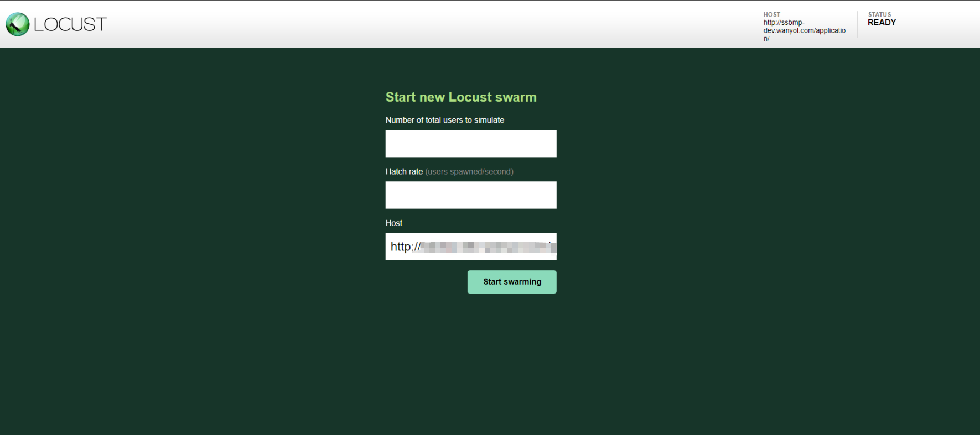Click the 'Host' form label
The image size is (980, 435).
click(394, 223)
